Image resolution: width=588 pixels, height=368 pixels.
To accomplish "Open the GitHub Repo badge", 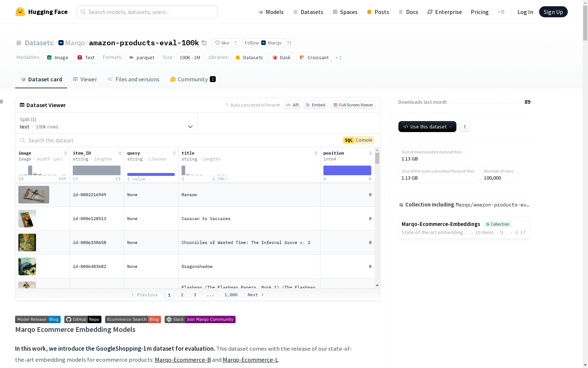I will pyautogui.click(x=83, y=319).
